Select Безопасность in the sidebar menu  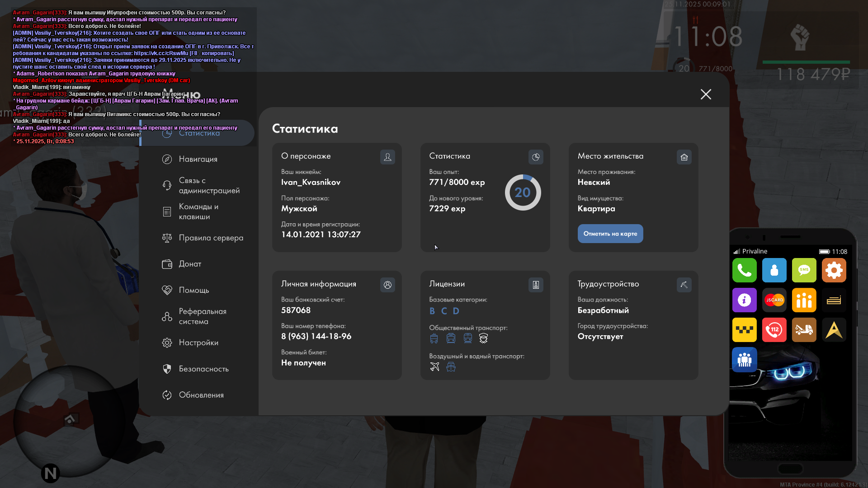tap(203, 369)
